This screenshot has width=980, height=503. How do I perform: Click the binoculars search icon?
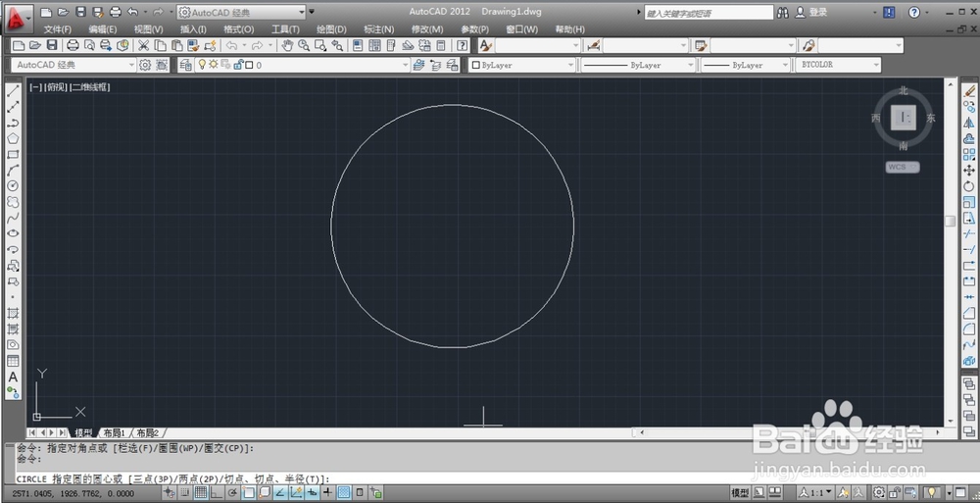pos(782,13)
